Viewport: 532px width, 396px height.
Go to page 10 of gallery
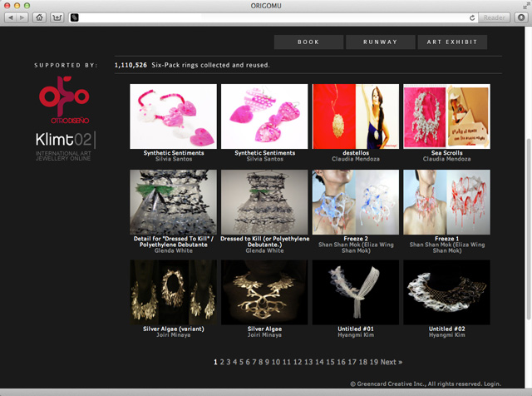pyautogui.click(x=276, y=362)
